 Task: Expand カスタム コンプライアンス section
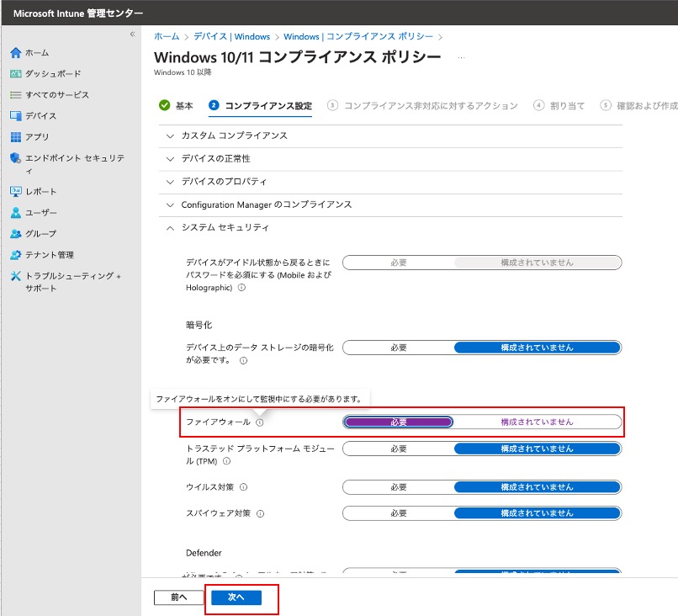point(391,135)
